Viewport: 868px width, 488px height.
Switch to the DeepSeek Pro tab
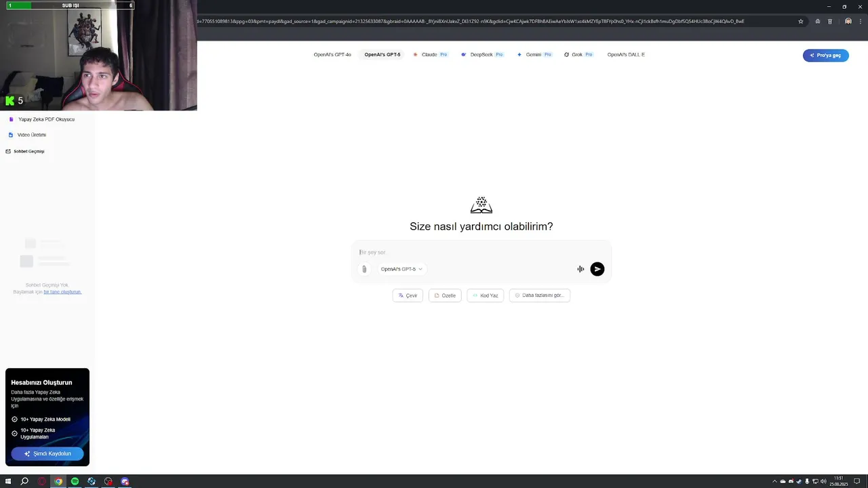[x=482, y=54]
